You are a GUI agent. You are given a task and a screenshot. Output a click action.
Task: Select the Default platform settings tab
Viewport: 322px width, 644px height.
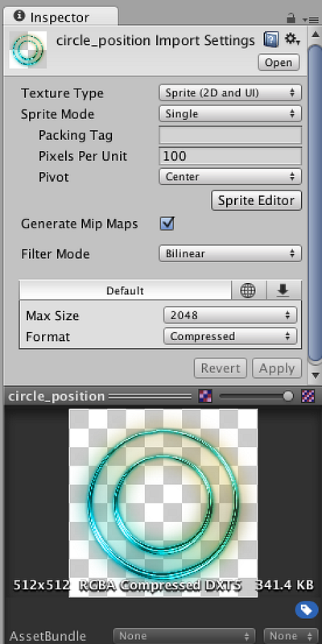[x=125, y=290]
